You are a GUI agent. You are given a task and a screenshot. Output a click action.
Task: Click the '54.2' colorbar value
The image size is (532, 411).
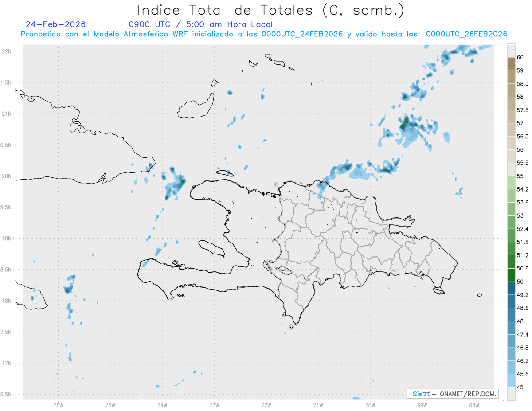523,189
